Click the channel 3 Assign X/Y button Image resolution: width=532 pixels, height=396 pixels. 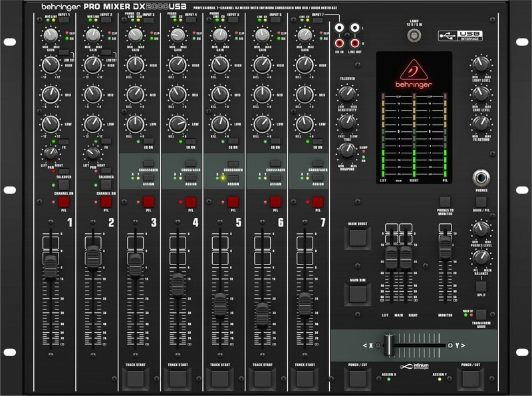click(x=148, y=177)
